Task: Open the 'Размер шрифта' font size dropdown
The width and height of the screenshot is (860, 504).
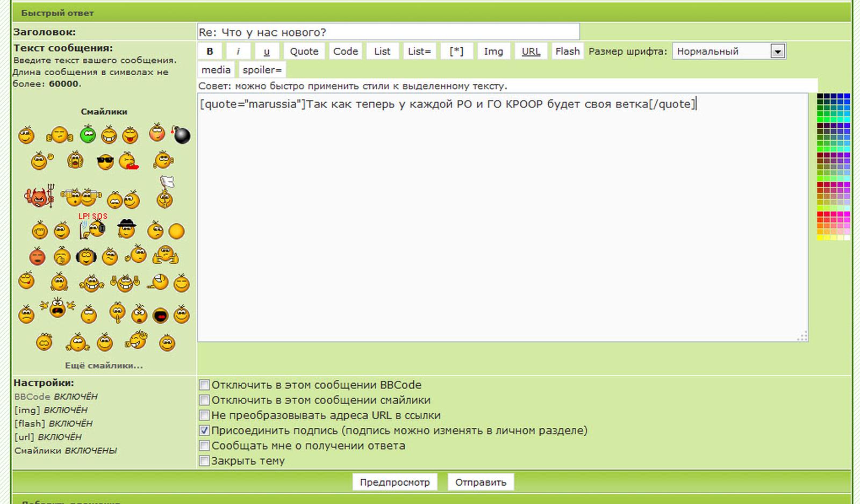Action: (777, 52)
